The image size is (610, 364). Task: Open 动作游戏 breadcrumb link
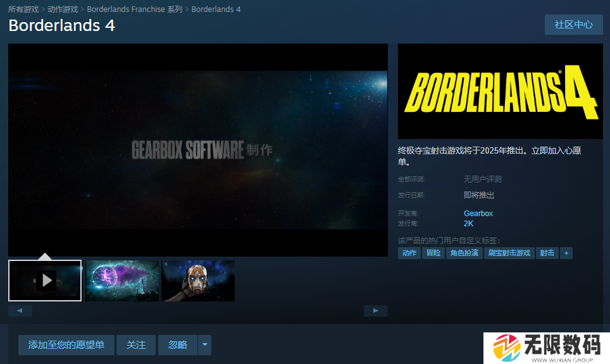63,9
